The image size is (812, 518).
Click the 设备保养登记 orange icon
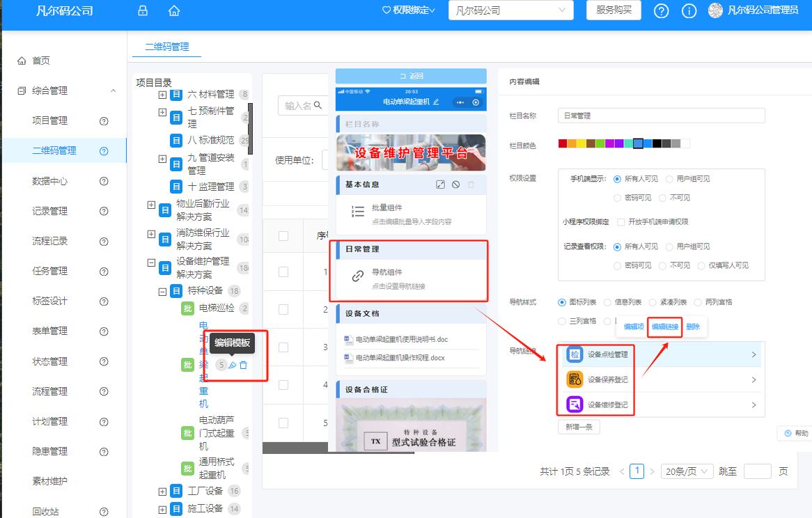pos(574,379)
